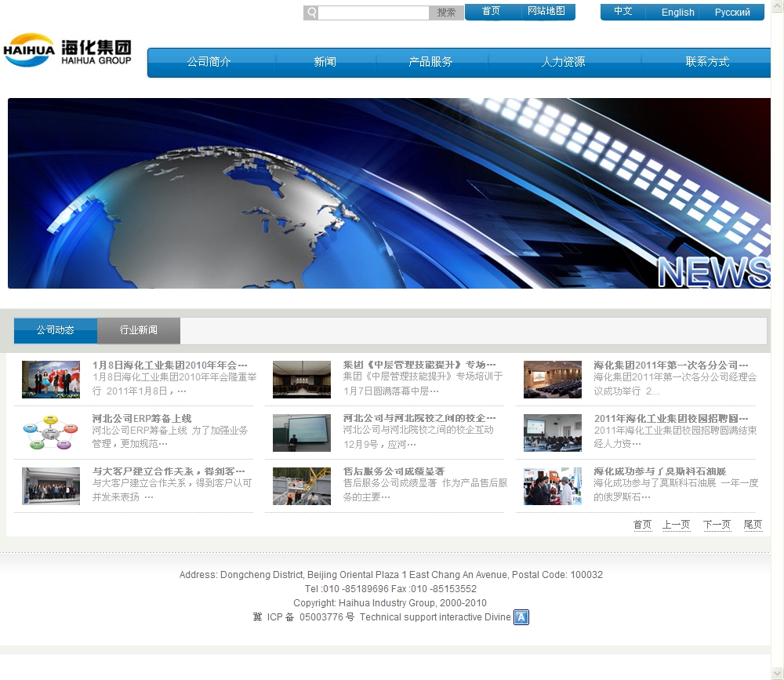The height and width of the screenshot is (680, 784).
Task: Open the 公司简介 navigation menu
Action: pyautogui.click(x=209, y=62)
